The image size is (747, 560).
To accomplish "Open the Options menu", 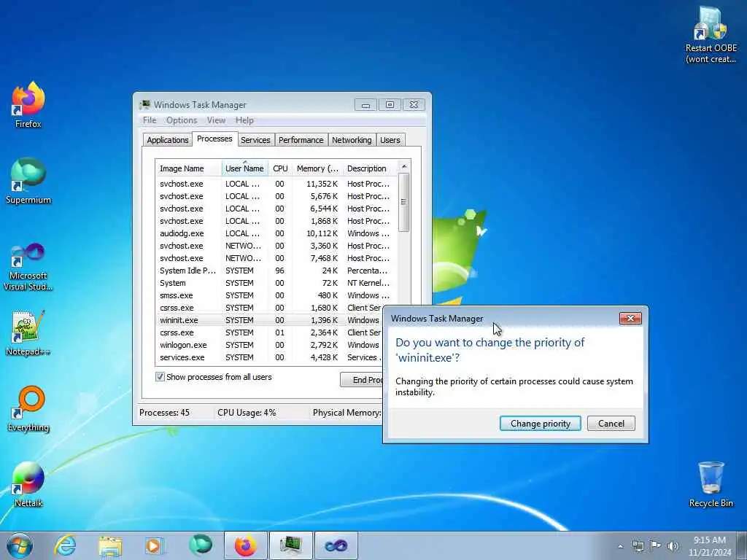I will [182, 120].
